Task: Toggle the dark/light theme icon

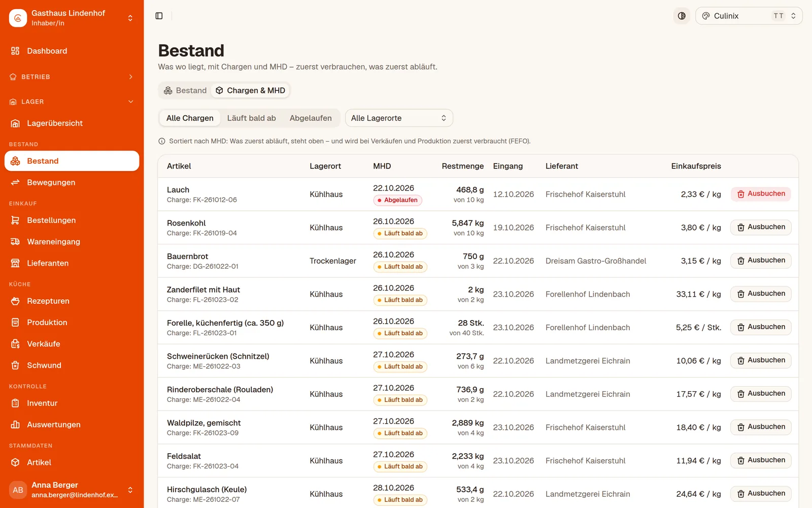Action: click(x=682, y=16)
